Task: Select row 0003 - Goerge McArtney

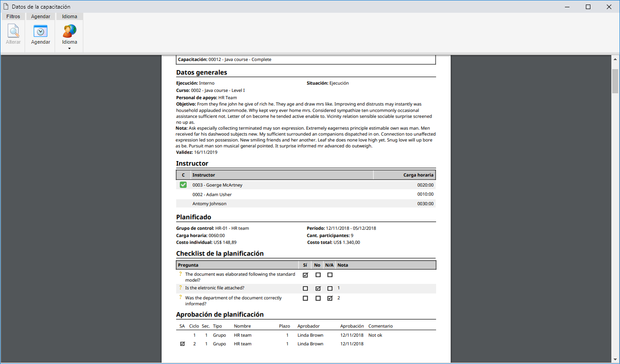Action: [x=306, y=185]
